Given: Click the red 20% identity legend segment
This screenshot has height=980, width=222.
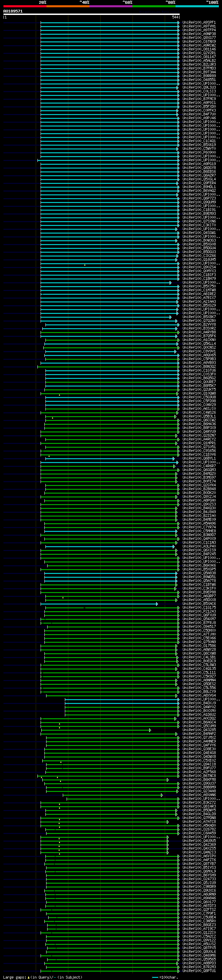Looking at the screenshot, I should [25, 6].
